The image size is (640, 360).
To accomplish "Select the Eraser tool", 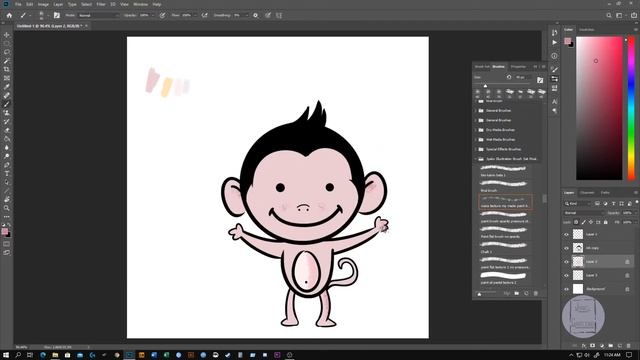I will click(7, 130).
